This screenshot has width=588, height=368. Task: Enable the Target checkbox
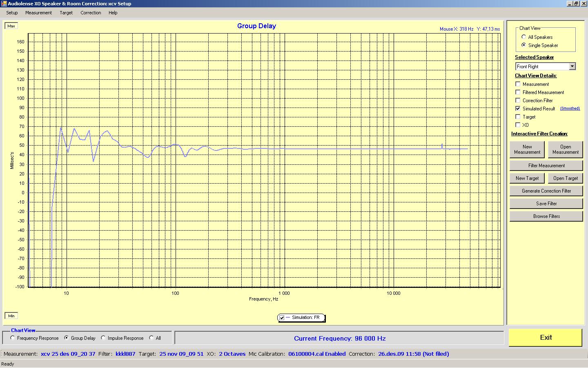(518, 117)
